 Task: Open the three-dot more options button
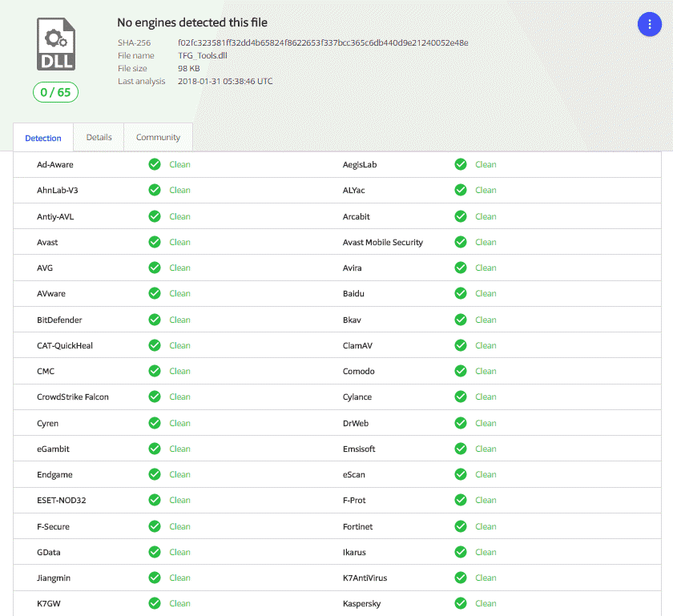650,24
